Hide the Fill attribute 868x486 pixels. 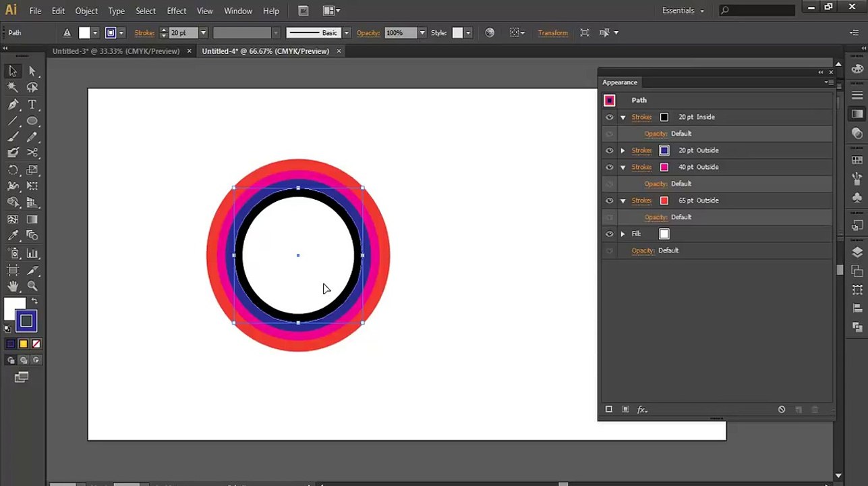(x=610, y=234)
